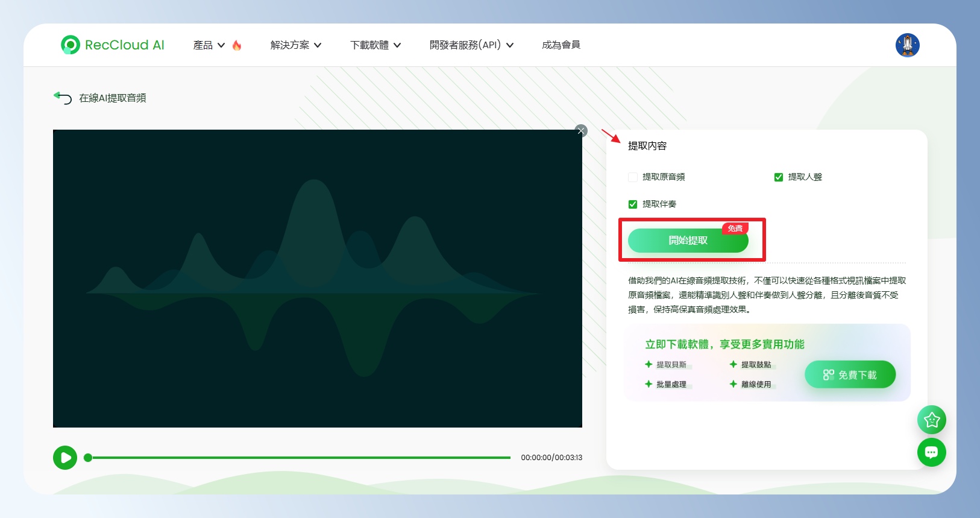Click the 開始提取 button
This screenshot has width=980, height=518.
tap(688, 241)
